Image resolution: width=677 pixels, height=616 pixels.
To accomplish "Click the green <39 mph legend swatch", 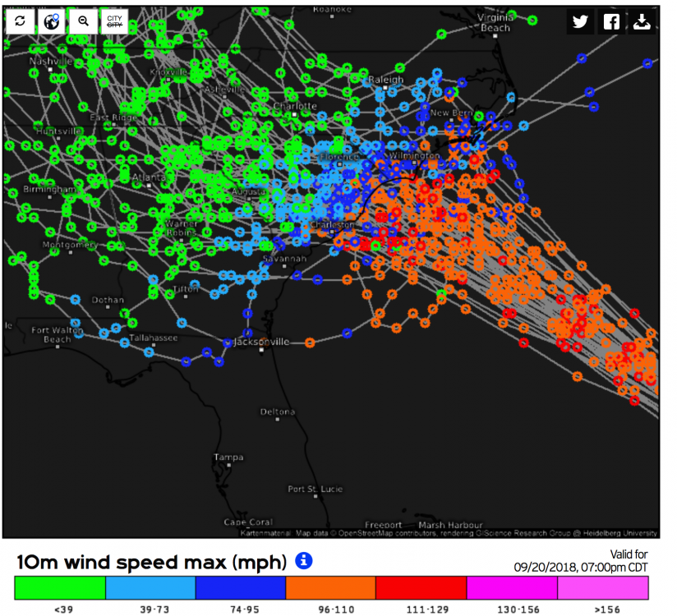I will 60,587.
